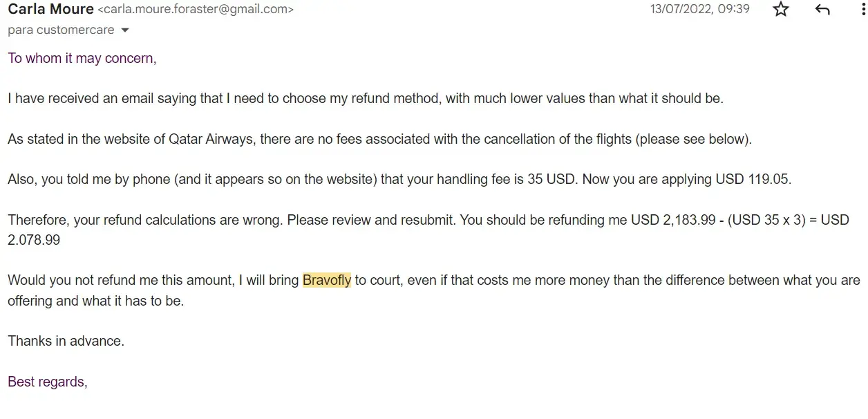Click the "para customercare" recipient text
868x419 pixels.
62,30
